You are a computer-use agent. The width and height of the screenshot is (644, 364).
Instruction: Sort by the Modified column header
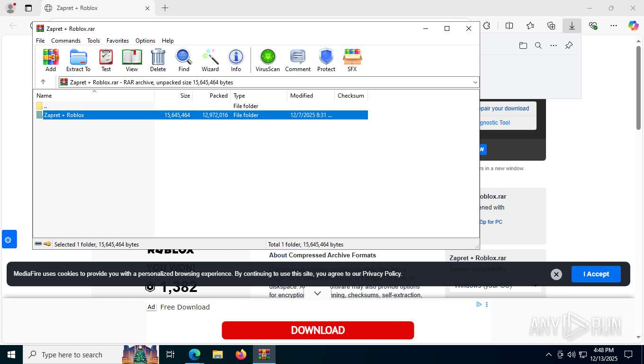311,95
